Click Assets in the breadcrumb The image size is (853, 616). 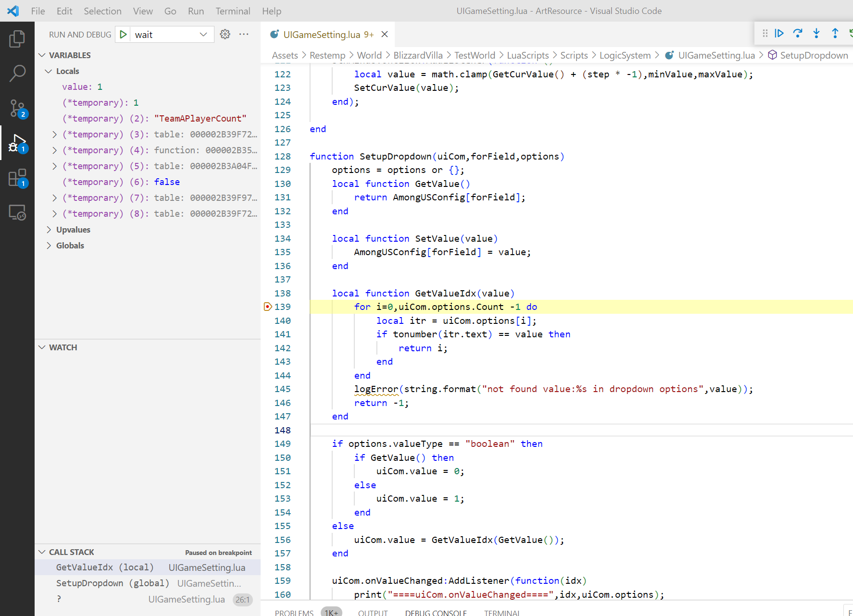click(x=285, y=55)
